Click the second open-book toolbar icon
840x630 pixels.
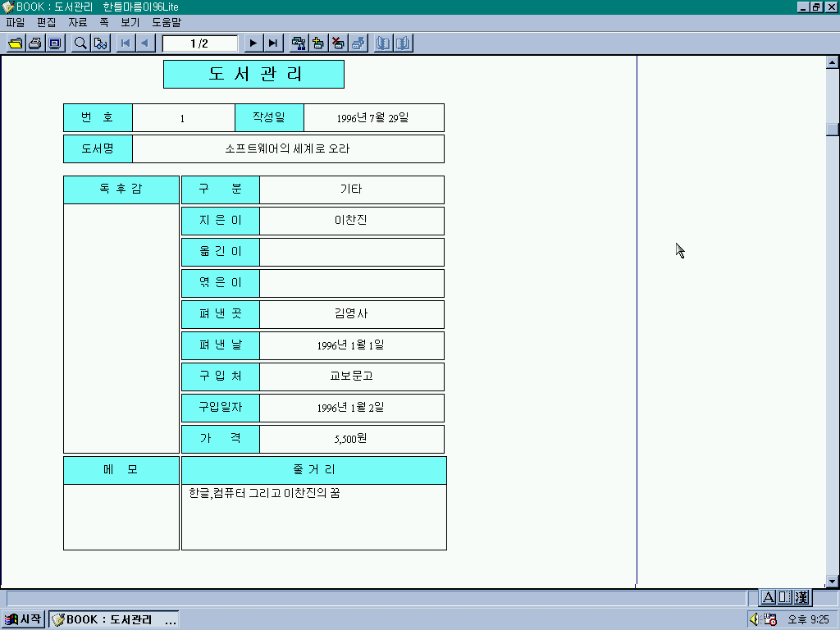tap(403, 43)
